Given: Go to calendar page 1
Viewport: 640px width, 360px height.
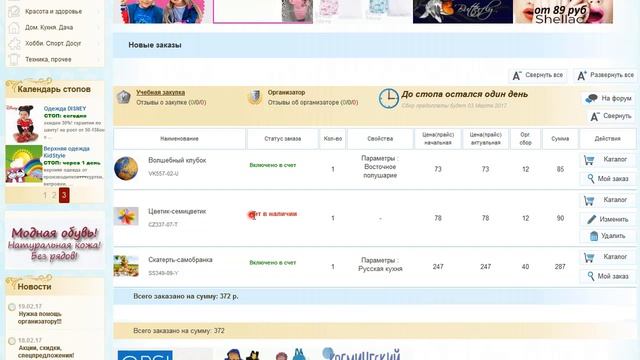Looking at the screenshot, I should click(45, 196).
